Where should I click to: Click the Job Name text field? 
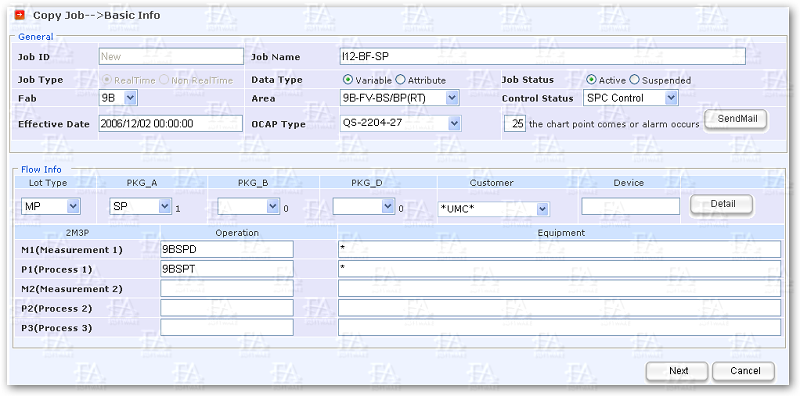pos(542,57)
